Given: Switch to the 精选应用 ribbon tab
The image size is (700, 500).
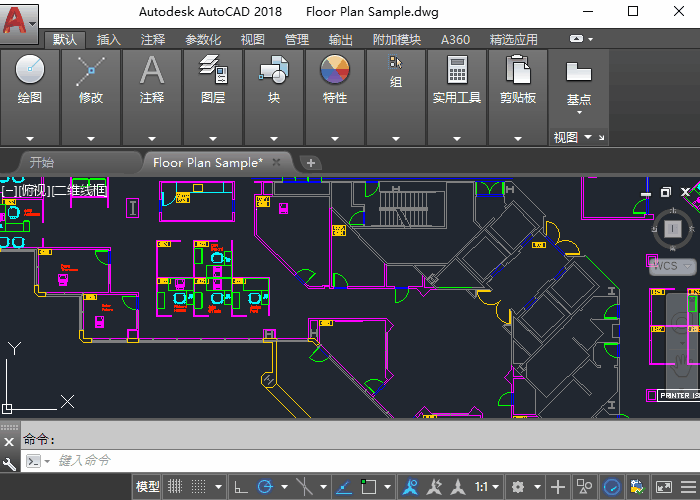Looking at the screenshot, I should point(513,40).
